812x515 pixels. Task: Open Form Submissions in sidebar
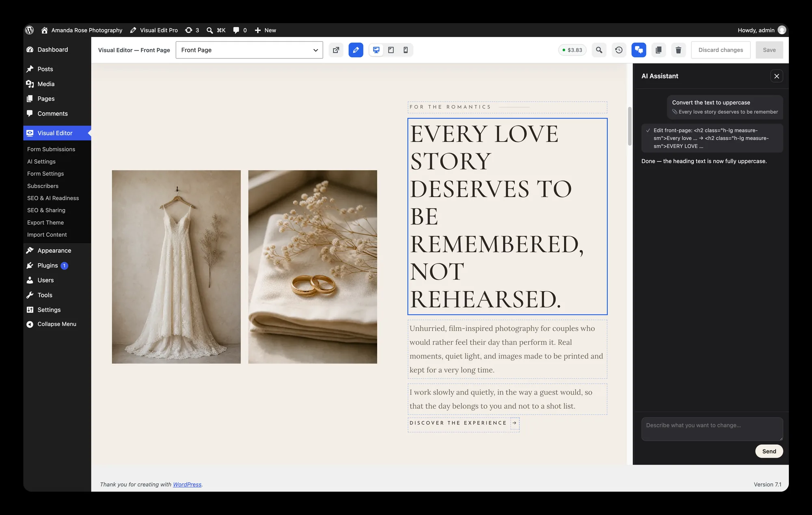point(51,149)
